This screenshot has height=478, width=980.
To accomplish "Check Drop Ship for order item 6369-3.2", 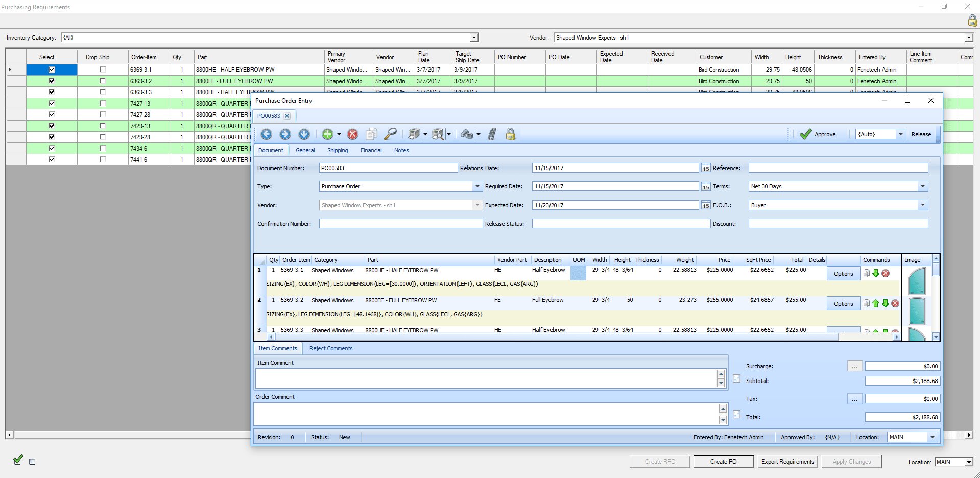I will [x=103, y=81].
